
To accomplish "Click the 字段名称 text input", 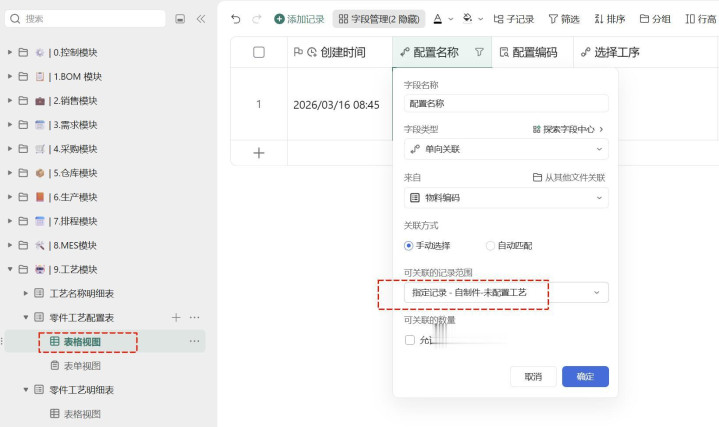I will point(506,103).
